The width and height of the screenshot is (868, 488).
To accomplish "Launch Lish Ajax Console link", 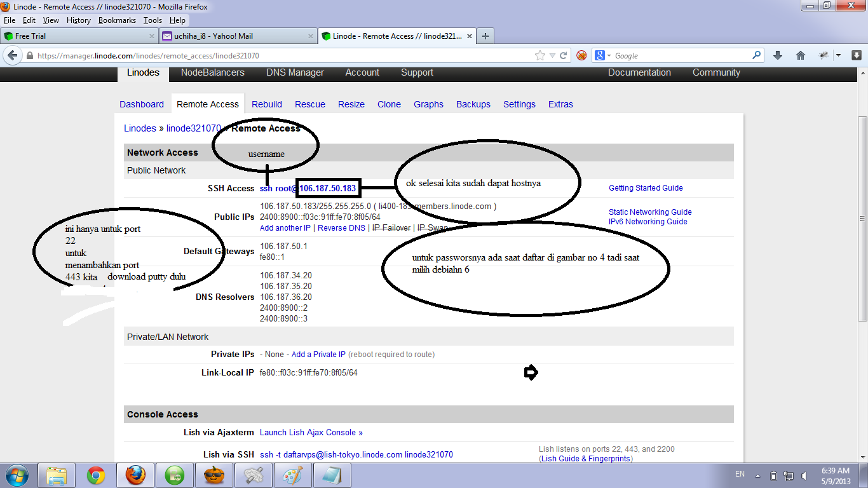I will tap(311, 433).
